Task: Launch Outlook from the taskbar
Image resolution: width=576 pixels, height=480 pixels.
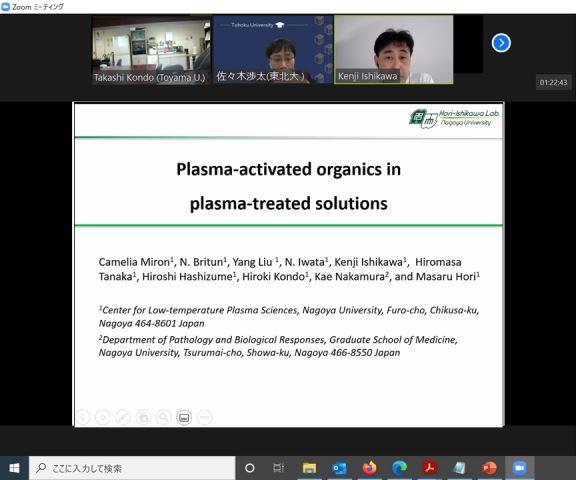Action: coord(339,468)
